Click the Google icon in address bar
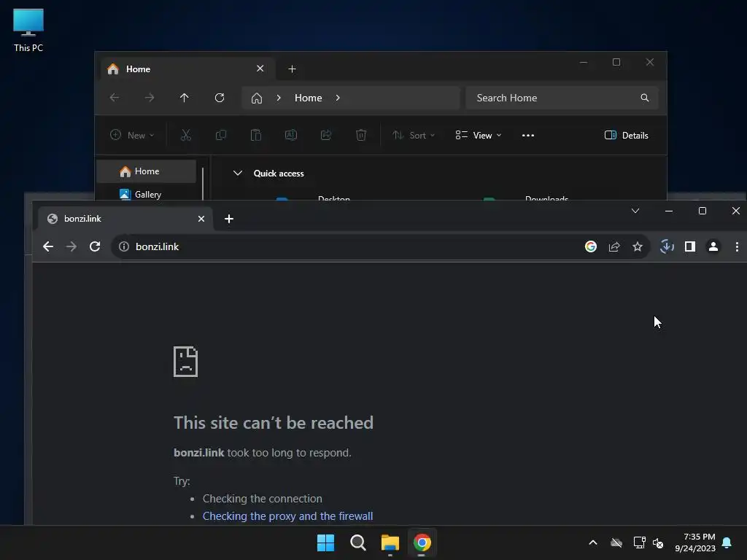Image resolution: width=747 pixels, height=560 pixels. [x=591, y=246]
